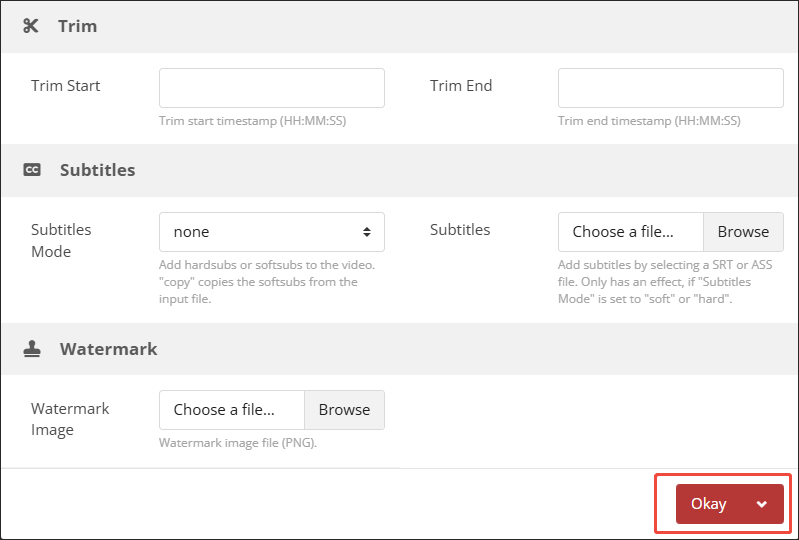Image resolution: width=799 pixels, height=540 pixels.
Task: Click the closed captions icon beside Subtitles
Action: coord(32,170)
